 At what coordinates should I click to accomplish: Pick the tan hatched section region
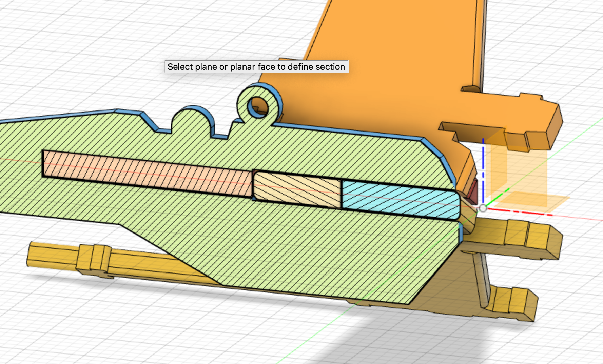(297, 190)
